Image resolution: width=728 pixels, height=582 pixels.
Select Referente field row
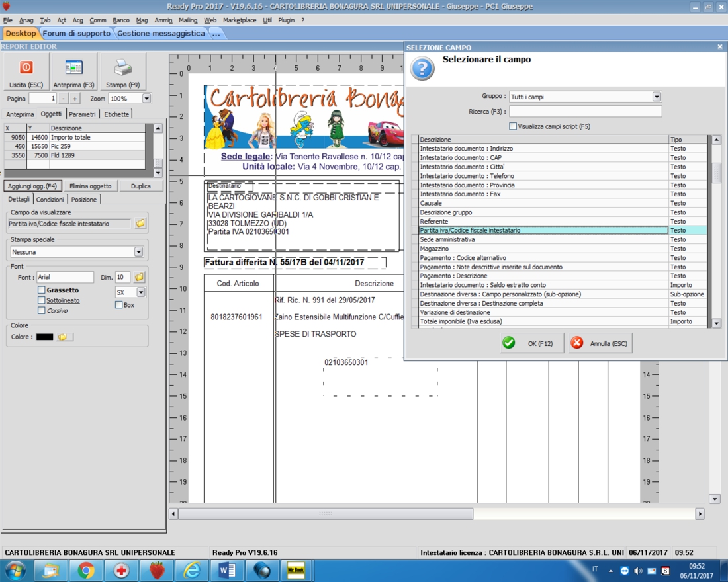point(559,222)
